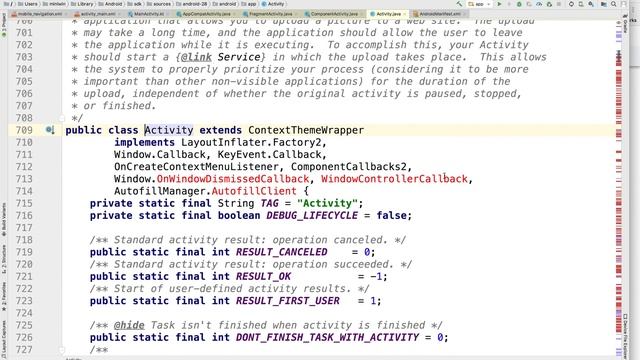Viewport: 640px width, 360px height.
Task: Click the Library breadcrumb folder
Action: pyautogui.click(x=82, y=4)
